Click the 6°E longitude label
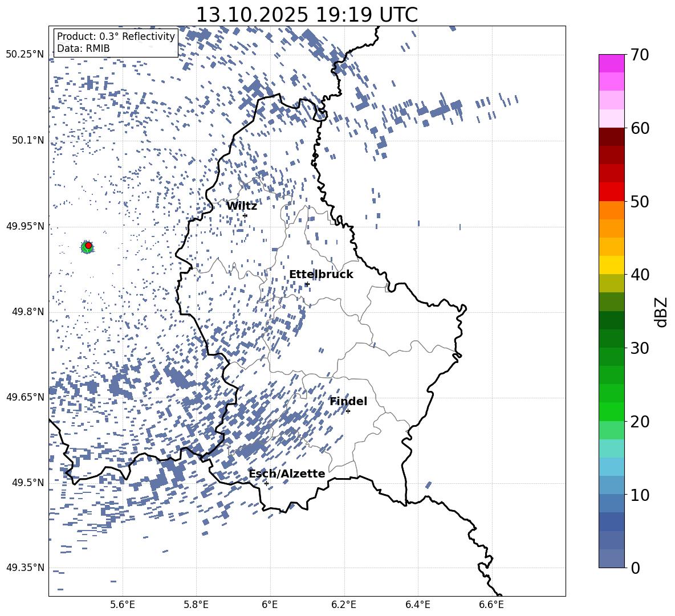The width and height of the screenshot is (675, 616). click(x=270, y=605)
